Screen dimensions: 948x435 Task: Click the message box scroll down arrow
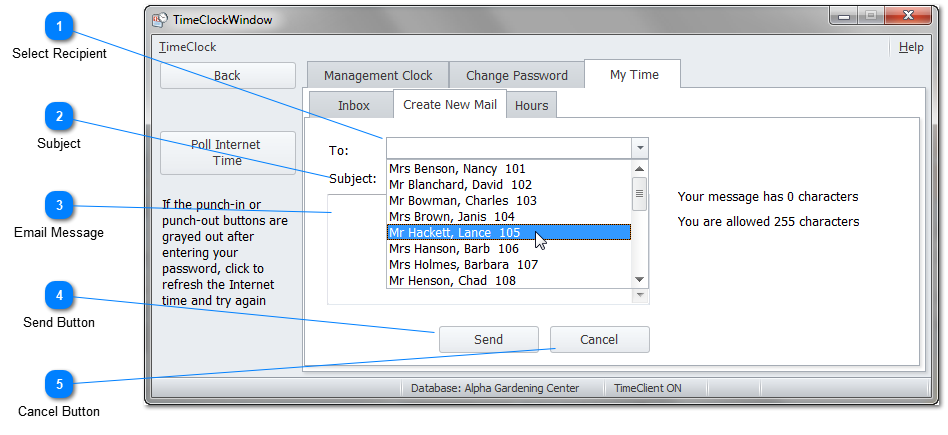point(640,296)
